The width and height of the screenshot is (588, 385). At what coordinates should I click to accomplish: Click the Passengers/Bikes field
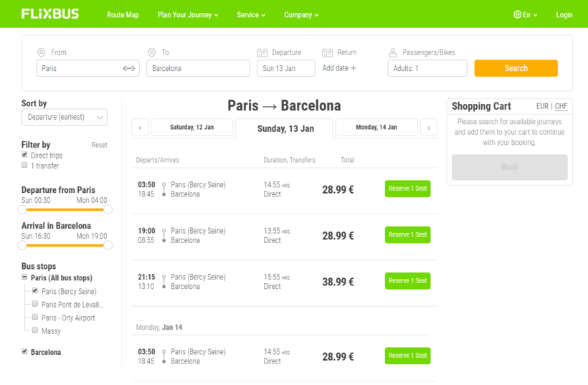[x=427, y=69]
